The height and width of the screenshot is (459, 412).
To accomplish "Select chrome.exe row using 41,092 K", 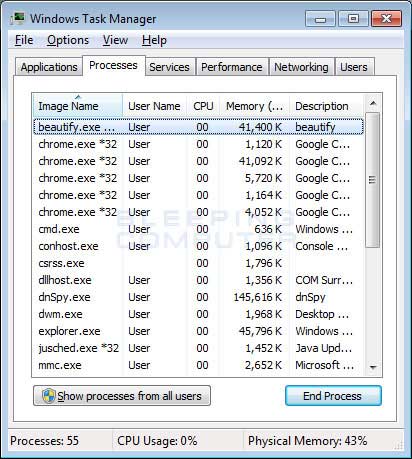I will click(x=198, y=161).
